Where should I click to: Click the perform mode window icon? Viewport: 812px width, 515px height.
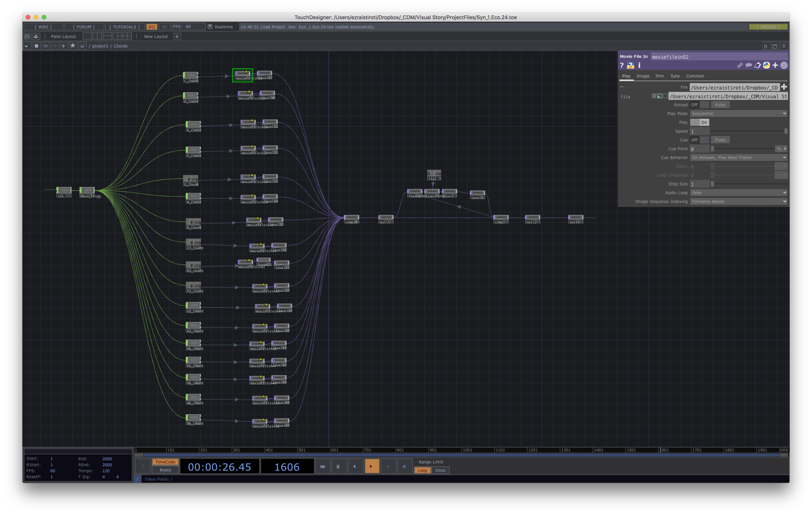(27, 36)
